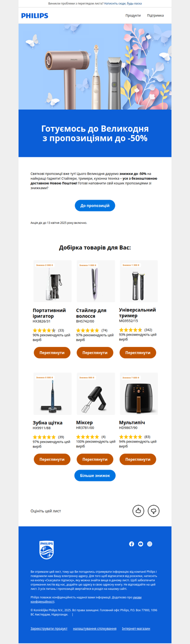Click the До пропозицій button
The image size is (190, 644).
(x=95, y=206)
